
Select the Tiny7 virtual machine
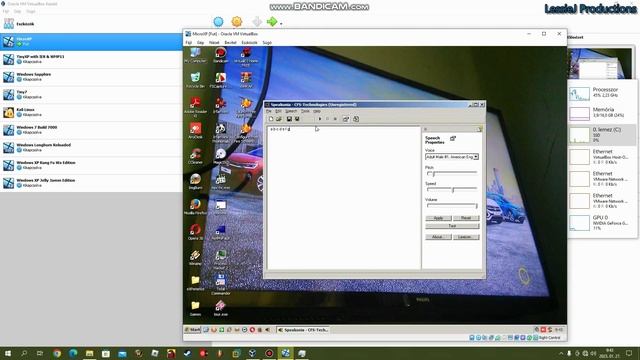pyautogui.click(x=91, y=94)
